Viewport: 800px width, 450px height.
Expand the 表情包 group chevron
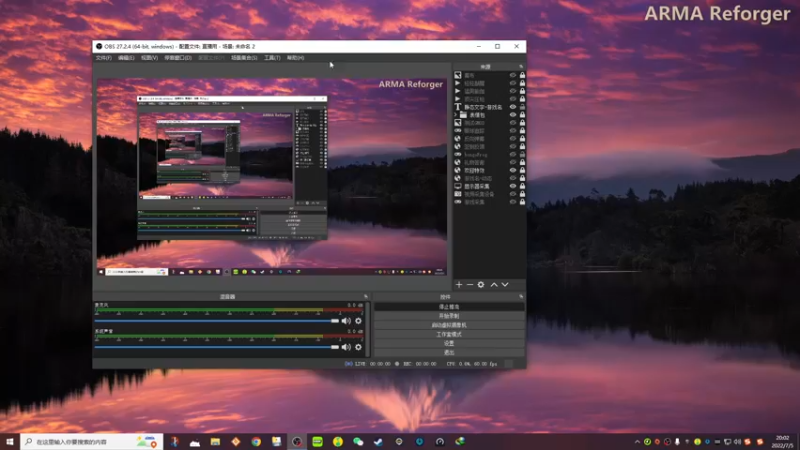coord(456,115)
